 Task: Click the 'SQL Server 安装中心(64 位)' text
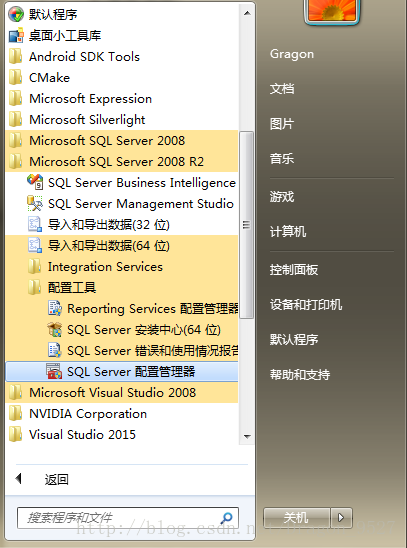(x=144, y=330)
